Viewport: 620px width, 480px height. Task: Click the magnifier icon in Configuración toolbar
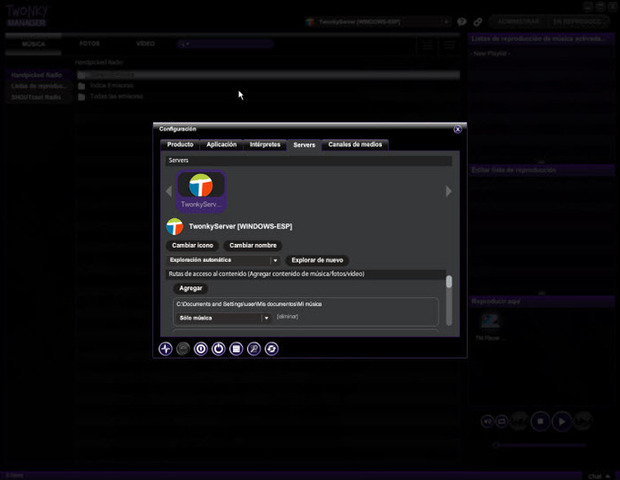pyautogui.click(x=254, y=349)
